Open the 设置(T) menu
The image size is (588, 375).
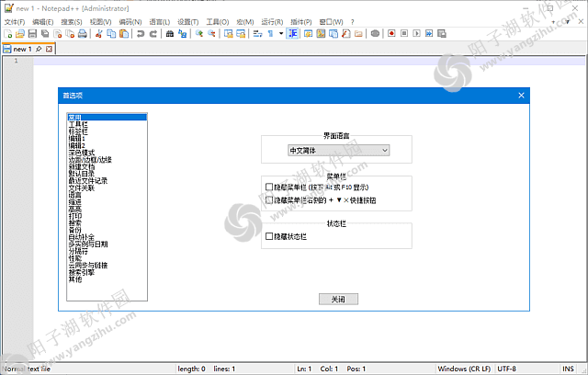pos(187,22)
